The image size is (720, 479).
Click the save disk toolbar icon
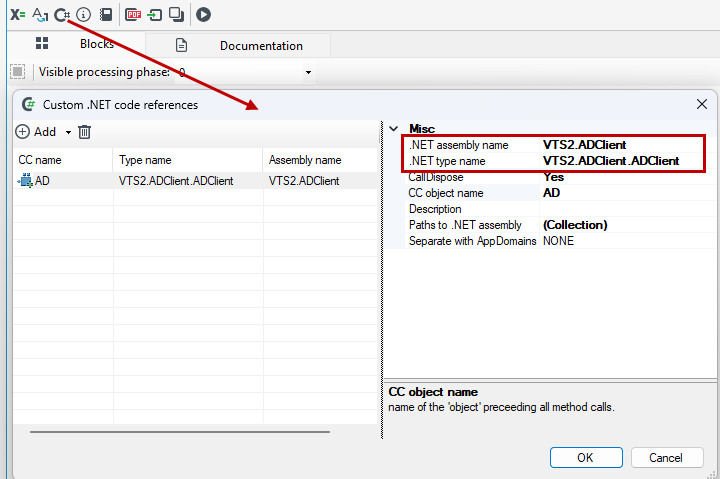[x=106, y=15]
